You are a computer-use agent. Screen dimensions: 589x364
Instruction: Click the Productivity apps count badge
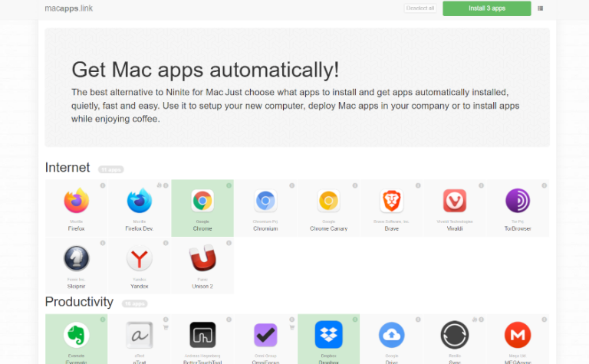(134, 303)
